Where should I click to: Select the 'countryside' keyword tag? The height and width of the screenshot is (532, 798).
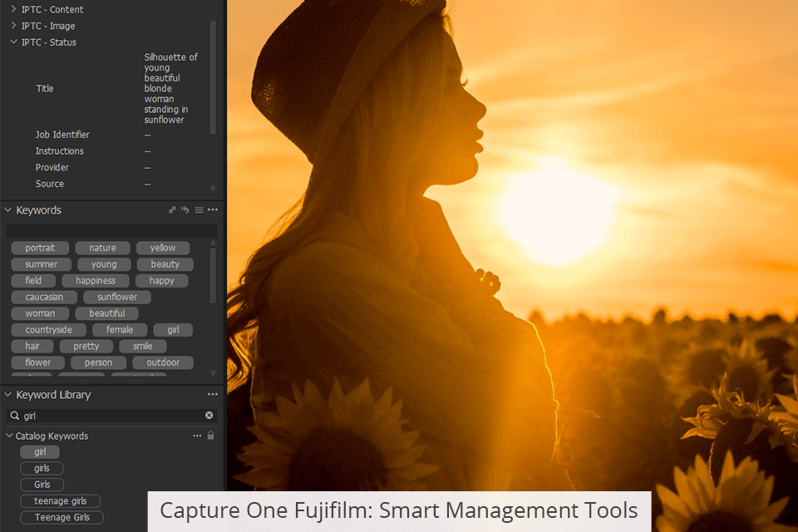pyautogui.click(x=49, y=330)
